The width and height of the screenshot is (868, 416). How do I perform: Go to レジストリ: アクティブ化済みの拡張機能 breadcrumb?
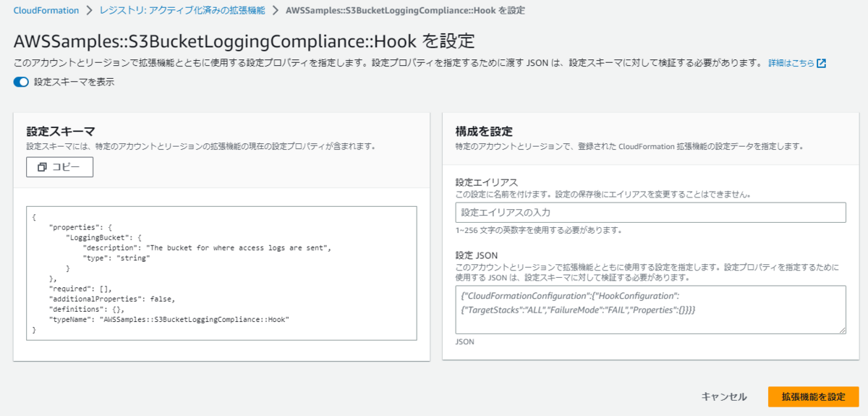[x=182, y=10]
